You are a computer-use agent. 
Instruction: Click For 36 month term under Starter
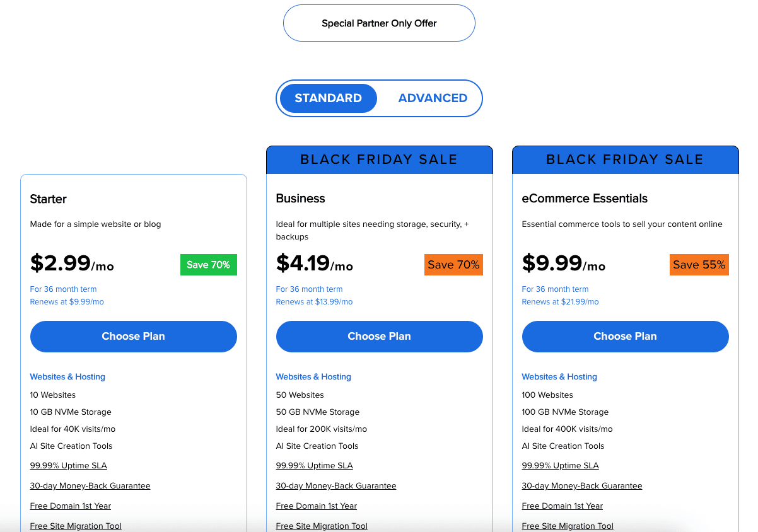tap(63, 289)
